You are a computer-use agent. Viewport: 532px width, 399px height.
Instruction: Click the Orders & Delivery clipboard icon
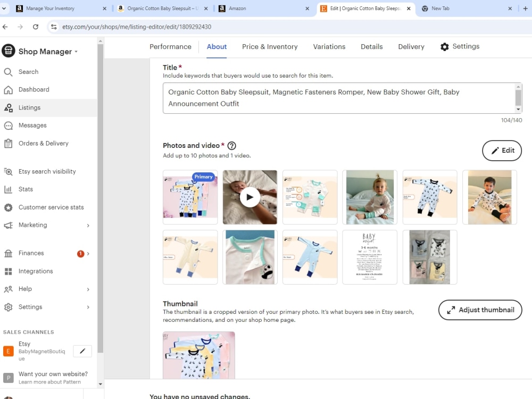(x=8, y=144)
